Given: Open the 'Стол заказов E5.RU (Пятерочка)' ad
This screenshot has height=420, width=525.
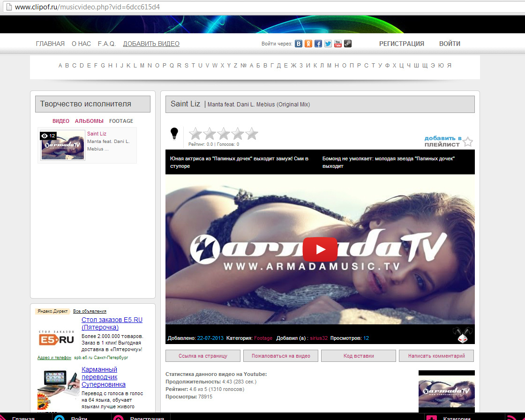Looking at the screenshot, I should click(112, 323).
